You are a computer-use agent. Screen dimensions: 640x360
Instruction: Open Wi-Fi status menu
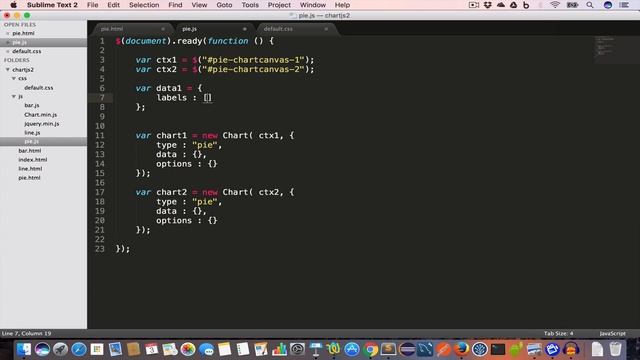[554, 5]
